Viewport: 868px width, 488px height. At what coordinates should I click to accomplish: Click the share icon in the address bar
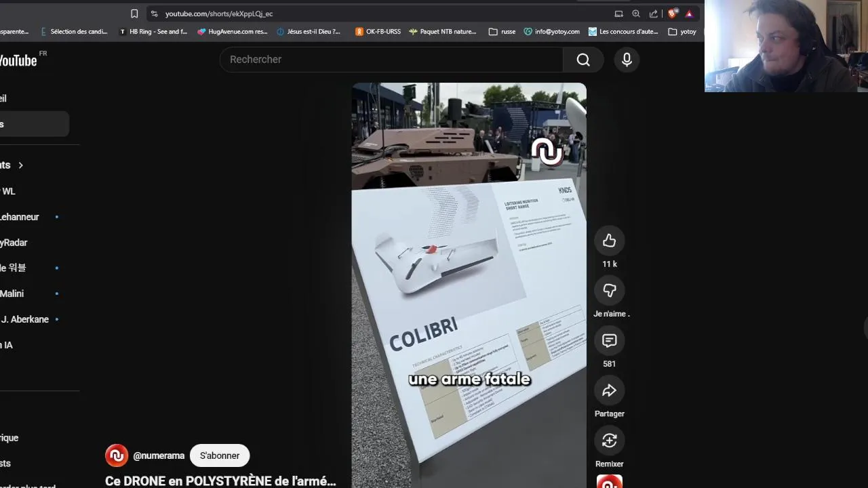(654, 14)
